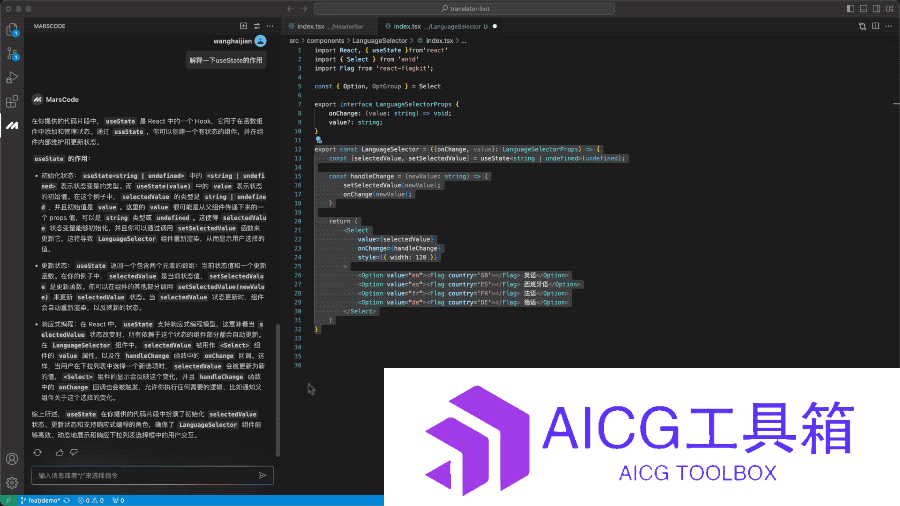Open ports forwarded indicator in status bar

(118, 500)
